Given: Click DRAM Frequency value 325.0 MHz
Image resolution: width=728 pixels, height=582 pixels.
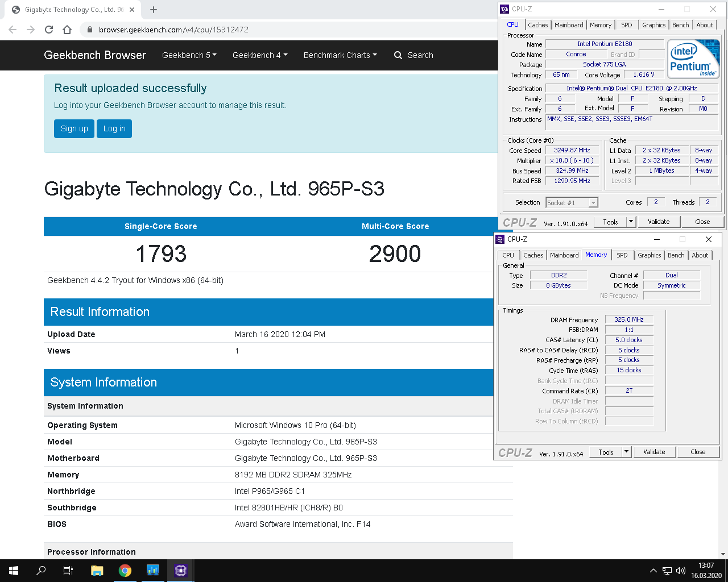Looking at the screenshot, I should [x=629, y=319].
